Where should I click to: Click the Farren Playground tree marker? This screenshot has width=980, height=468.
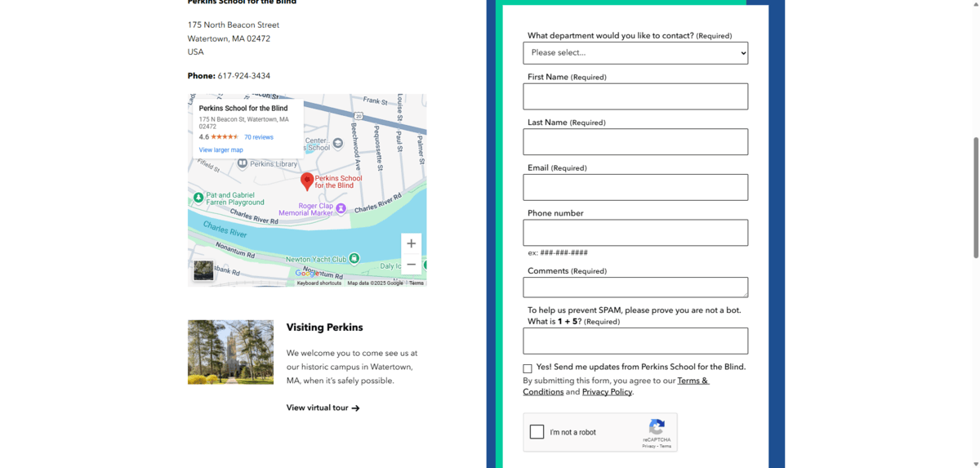pyautogui.click(x=198, y=198)
